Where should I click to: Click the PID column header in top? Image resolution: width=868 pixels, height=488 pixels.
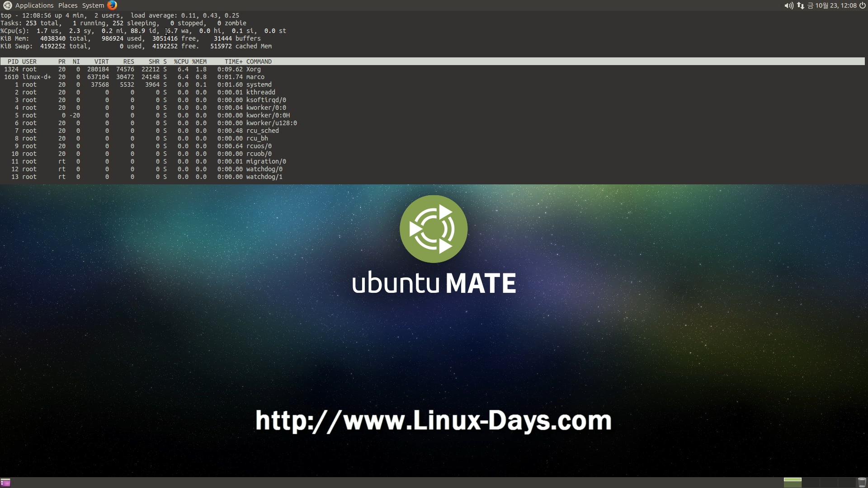pos(13,61)
